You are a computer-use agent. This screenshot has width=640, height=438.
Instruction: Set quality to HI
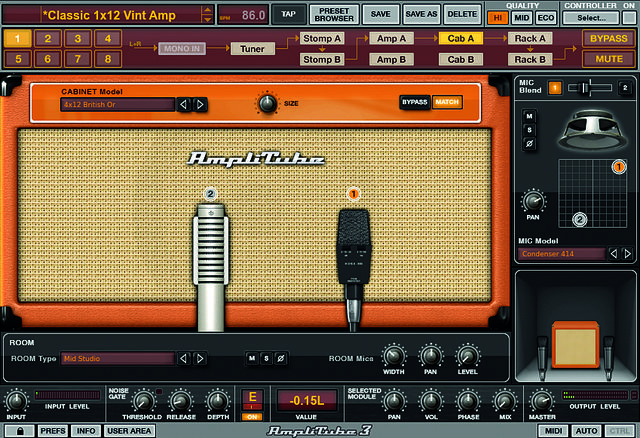498,18
